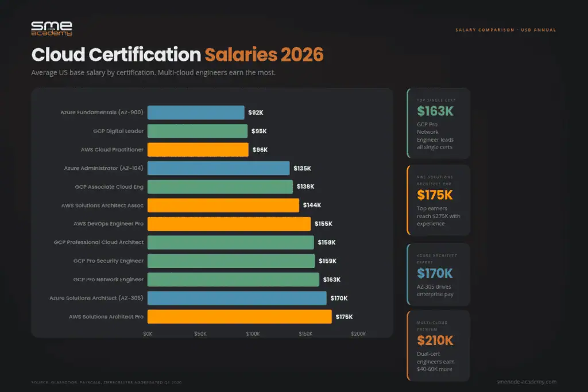
Task: Click the $210K multi-cloud premium figure
Action: pyautogui.click(x=435, y=341)
